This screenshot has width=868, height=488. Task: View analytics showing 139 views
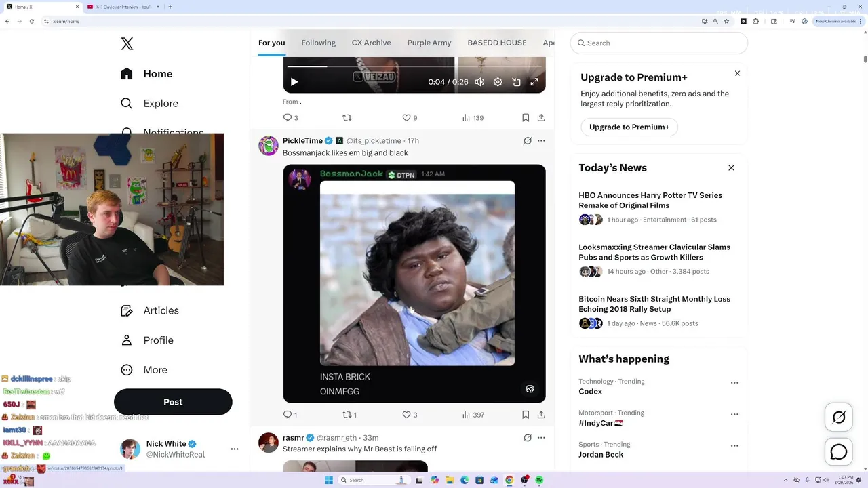tap(473, 118)
